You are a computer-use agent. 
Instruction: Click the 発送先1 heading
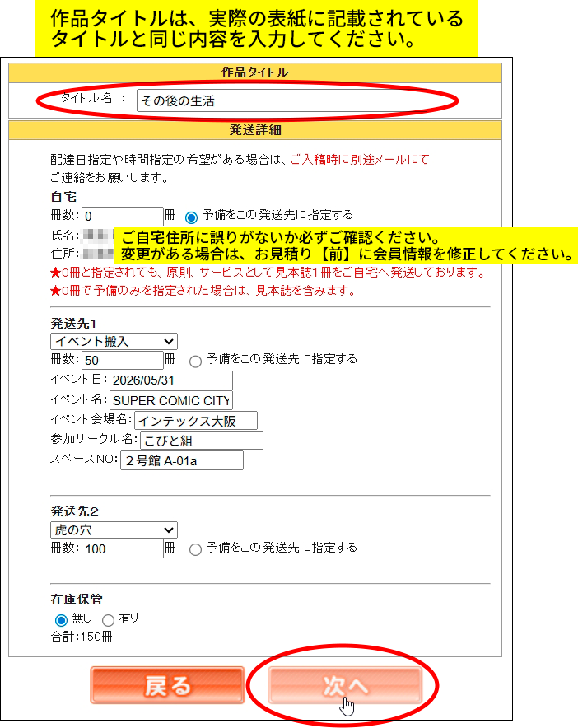click(73, 323)
